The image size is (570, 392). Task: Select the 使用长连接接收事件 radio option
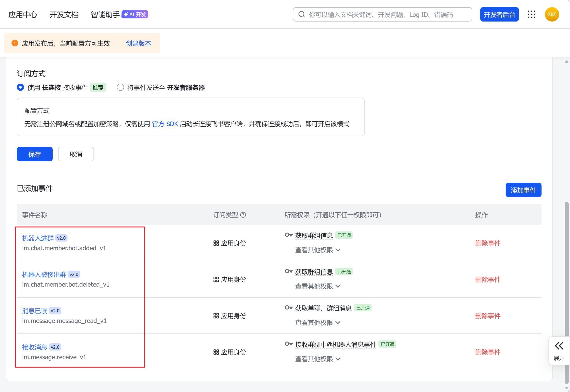[x=20, y=87]
